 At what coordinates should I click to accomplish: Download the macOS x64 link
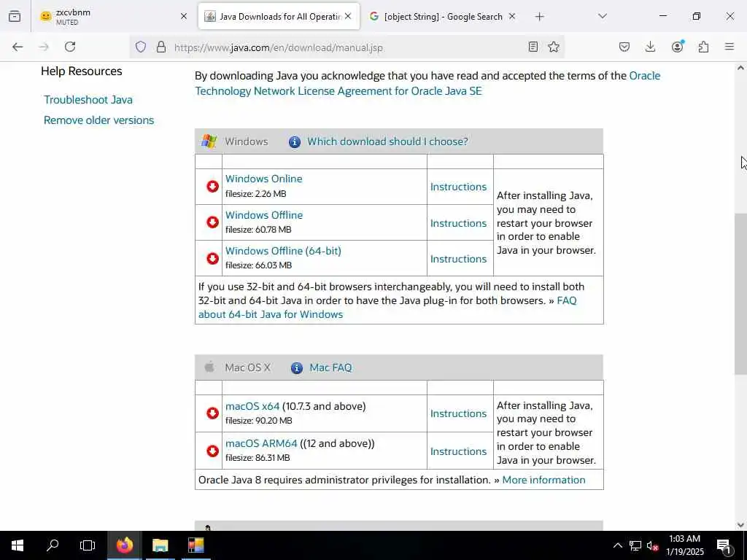click(252, 406)
